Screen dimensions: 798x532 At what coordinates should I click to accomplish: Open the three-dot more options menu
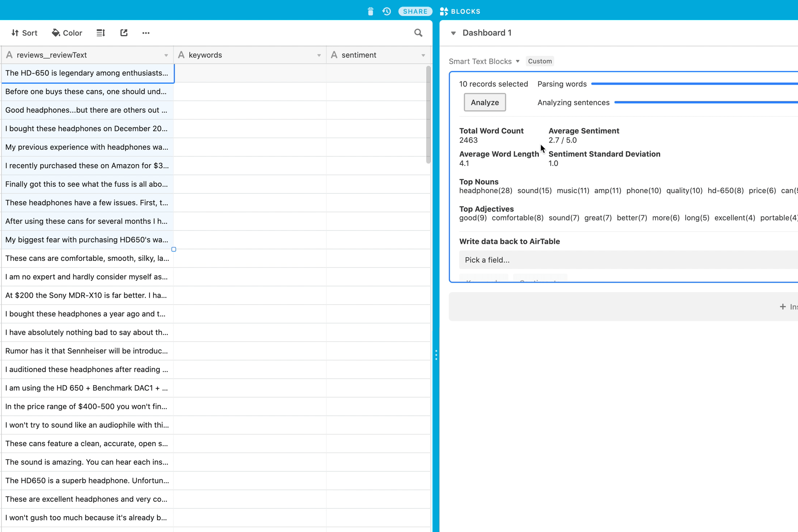(146, 33)
